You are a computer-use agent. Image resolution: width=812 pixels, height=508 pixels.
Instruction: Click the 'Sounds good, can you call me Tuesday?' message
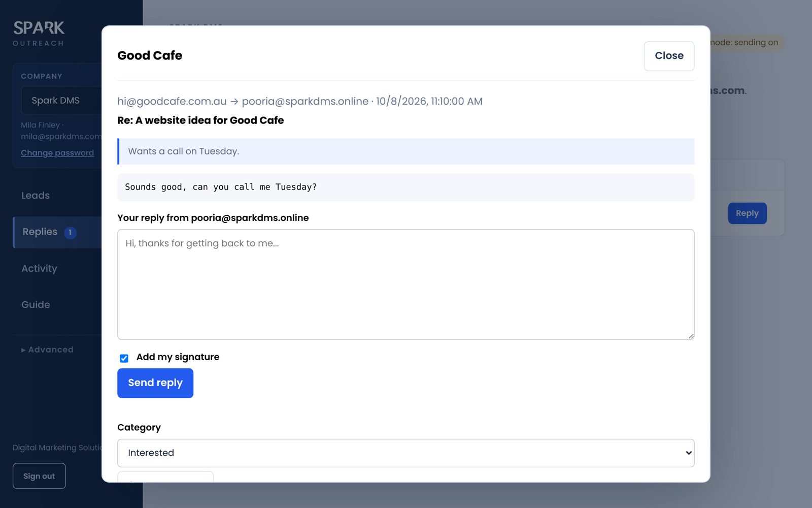click(406, 187)
